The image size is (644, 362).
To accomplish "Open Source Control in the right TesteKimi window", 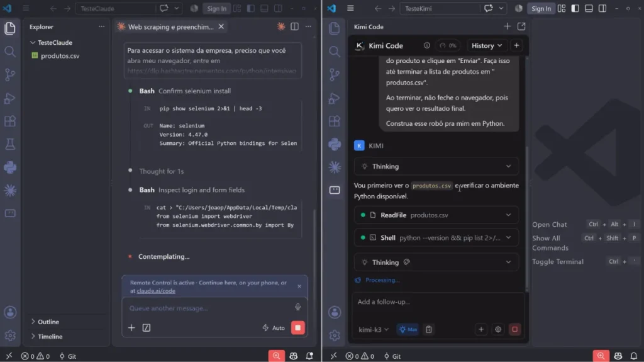I will [335, 75].
